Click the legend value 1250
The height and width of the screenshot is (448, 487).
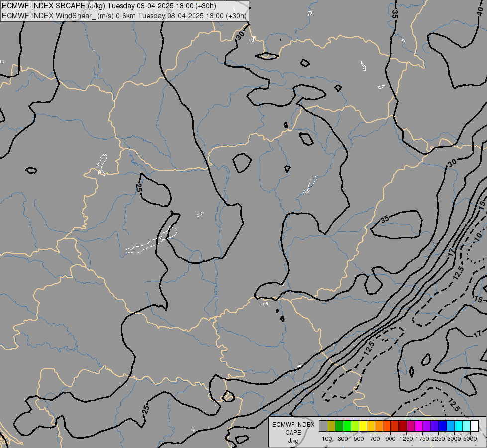(x=406, y=439)
